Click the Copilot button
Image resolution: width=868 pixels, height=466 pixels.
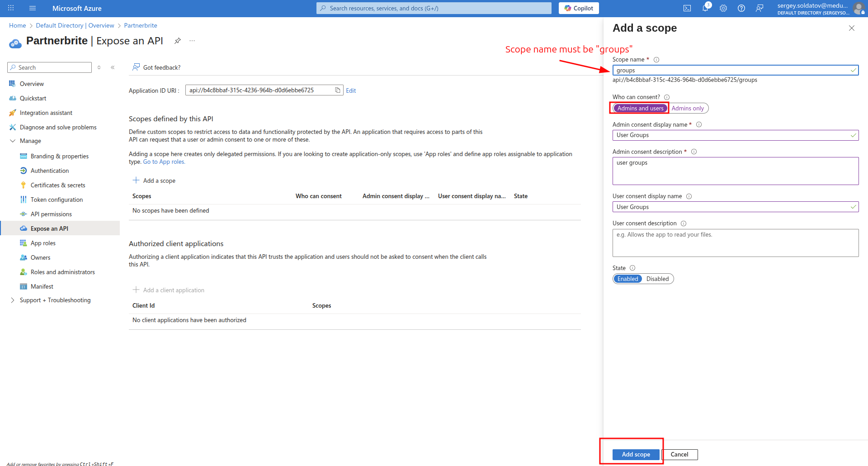click(x=579, y=8)
